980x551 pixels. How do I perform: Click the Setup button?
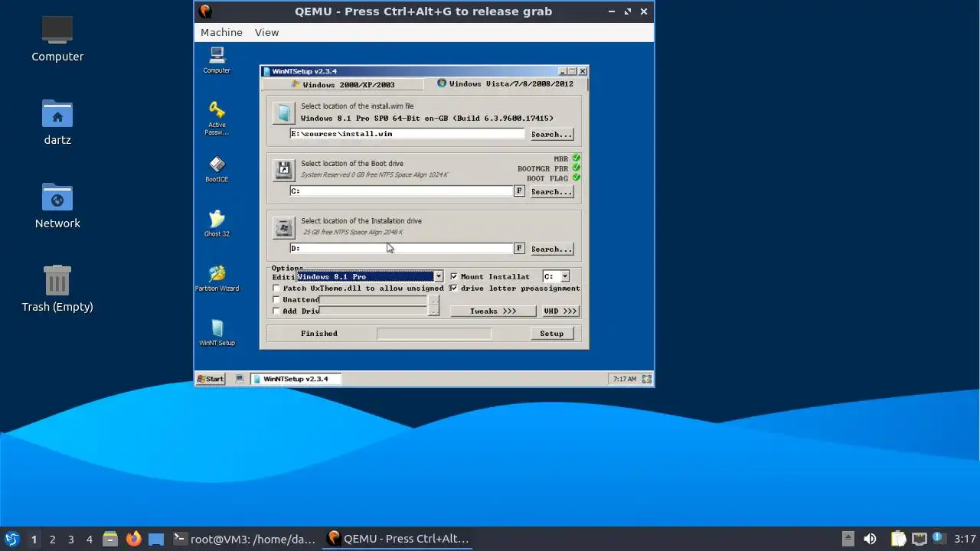(551, 333)
